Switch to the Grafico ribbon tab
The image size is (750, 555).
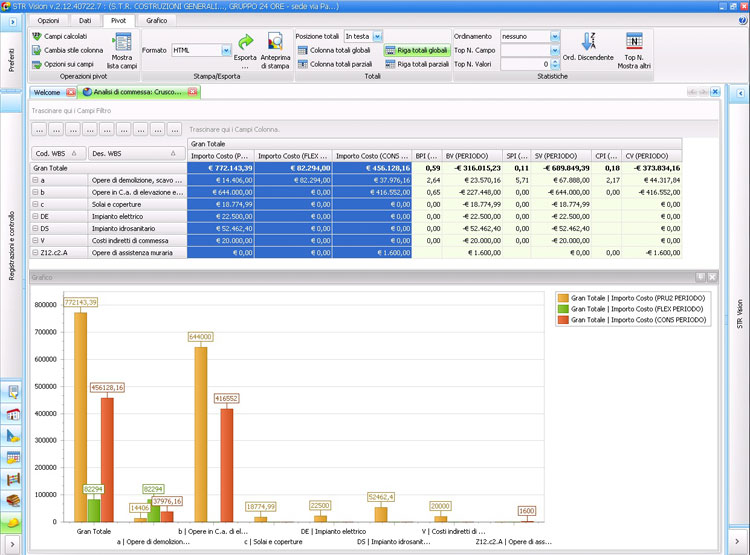click(x=157, y=20)
